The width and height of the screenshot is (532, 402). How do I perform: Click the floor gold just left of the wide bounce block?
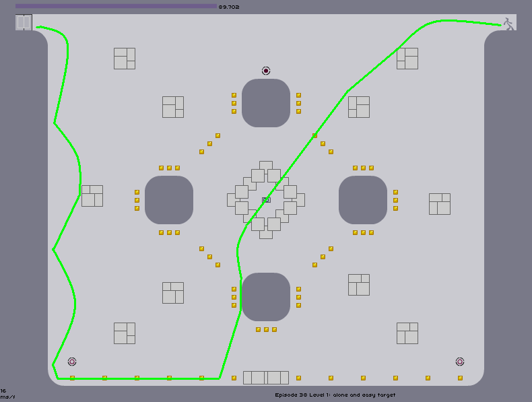click(x=234, y=378)
